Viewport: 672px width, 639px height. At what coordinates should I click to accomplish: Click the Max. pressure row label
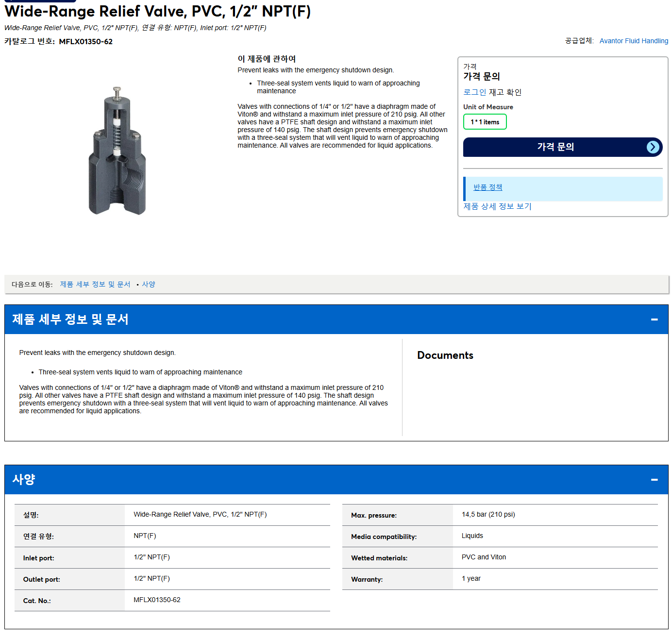click(374, 516)
